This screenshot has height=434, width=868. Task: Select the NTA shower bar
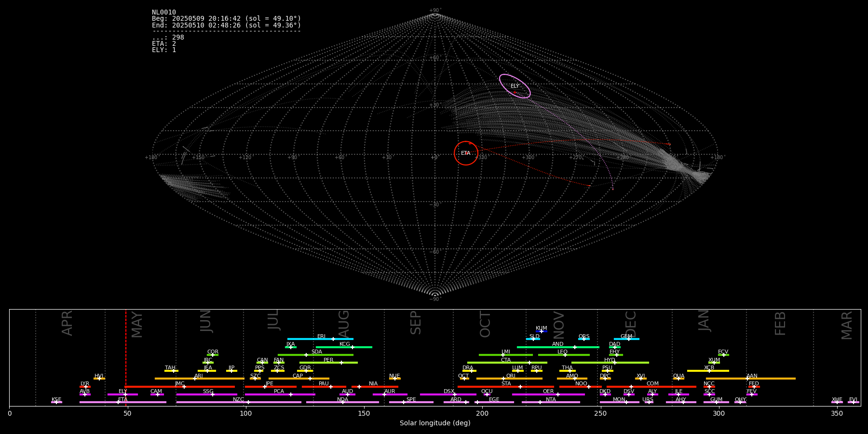[551, 402]
